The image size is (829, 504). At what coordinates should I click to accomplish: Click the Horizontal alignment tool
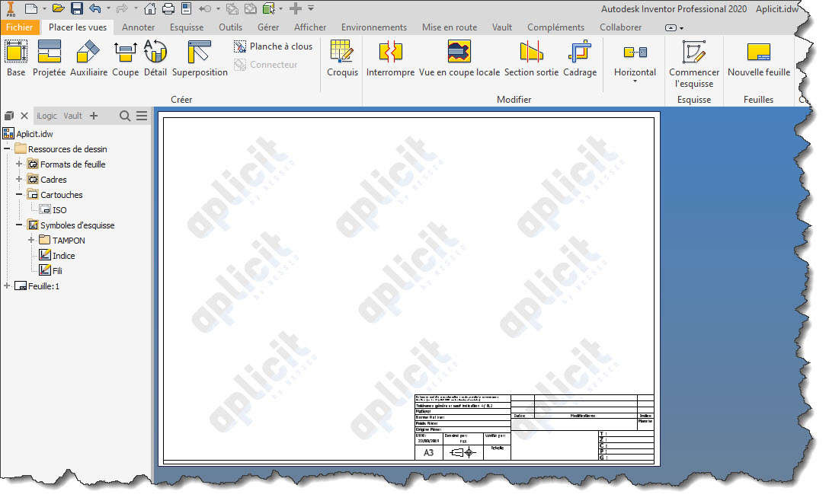coord(635,58)
